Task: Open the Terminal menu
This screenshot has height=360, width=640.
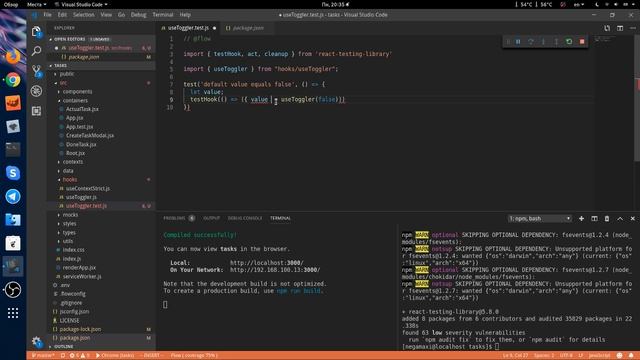Action: 163,15
